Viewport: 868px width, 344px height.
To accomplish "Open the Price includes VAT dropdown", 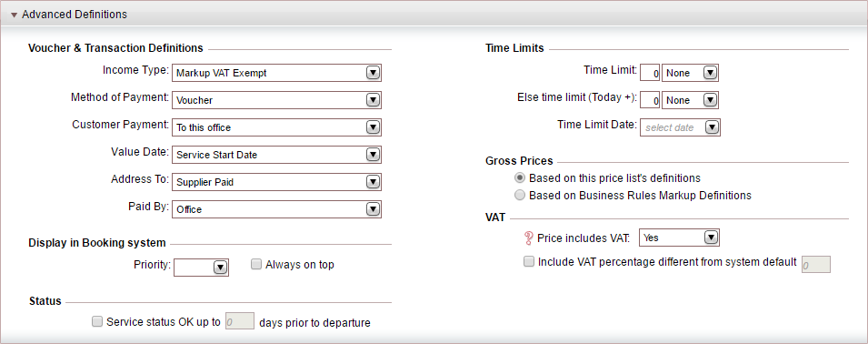I will tap(679, 238).
